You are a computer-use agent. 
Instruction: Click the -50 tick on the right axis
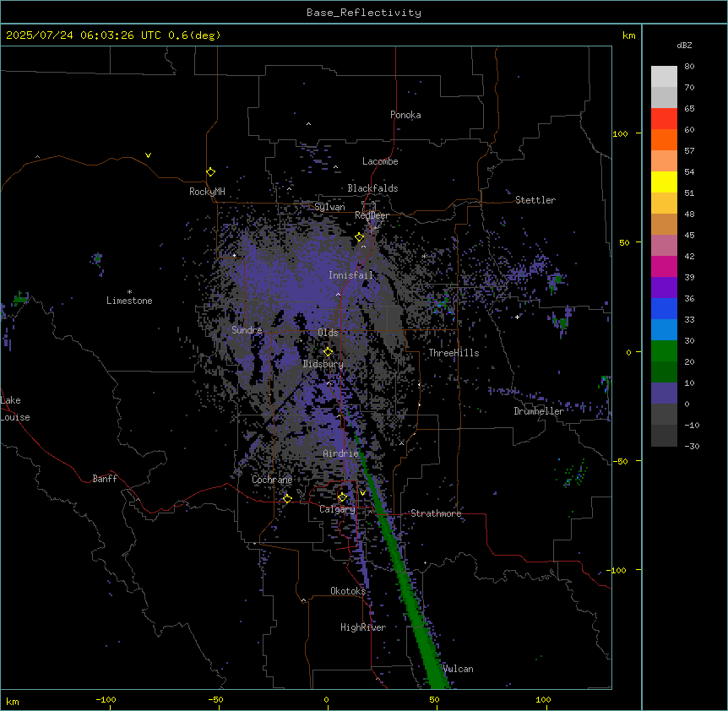pos(620,461)
